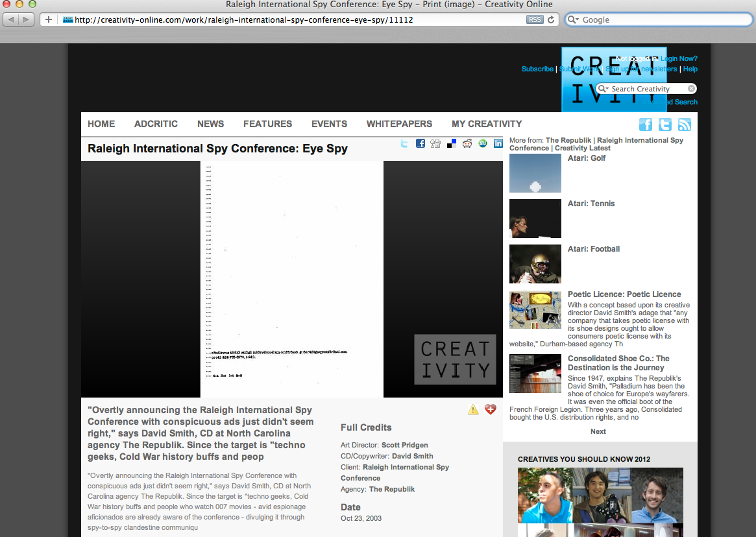Open the MY CREATIVITY navigation item
Image resolution: width=756 pixels, height=537 pixels.
pyautogui.click(x=487, y=124)
